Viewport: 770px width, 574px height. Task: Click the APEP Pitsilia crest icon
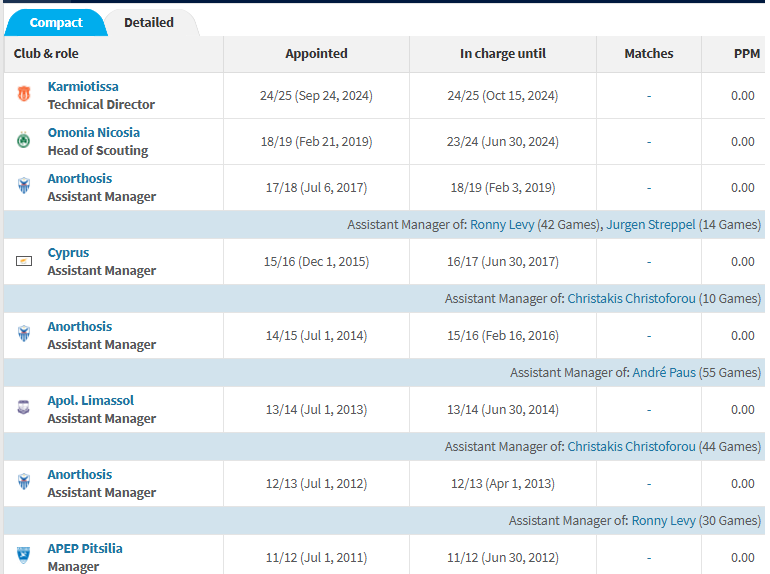pos(24,555)
